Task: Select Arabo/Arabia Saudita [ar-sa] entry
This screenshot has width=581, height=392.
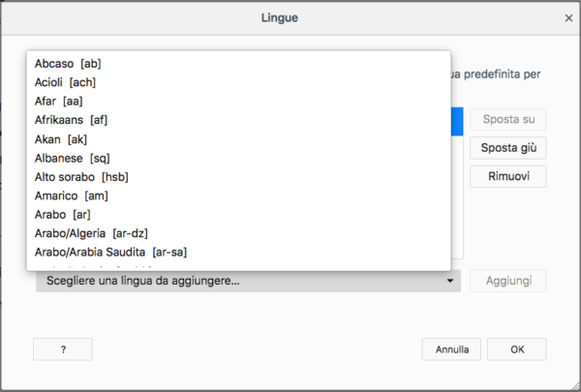Action: 110,252
